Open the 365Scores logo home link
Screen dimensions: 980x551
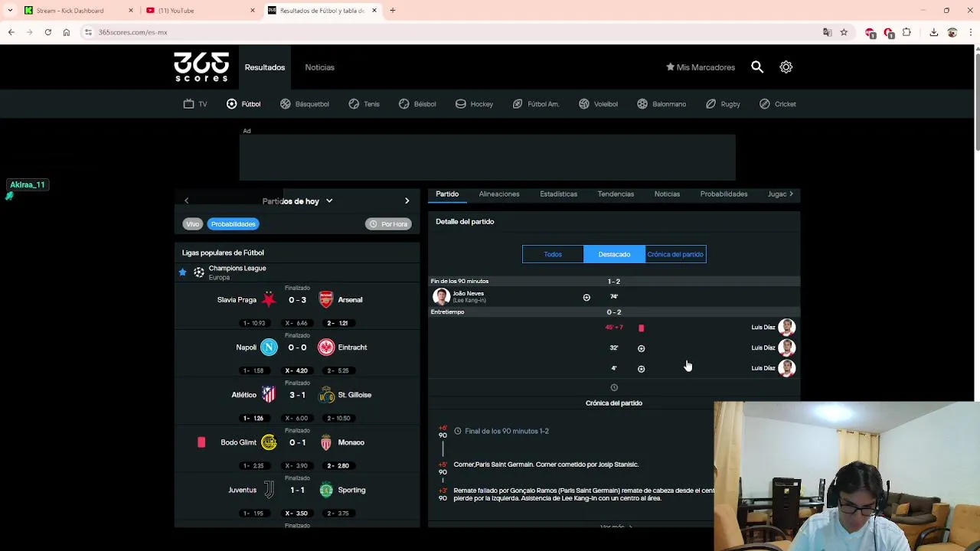(x=201, y=67)
